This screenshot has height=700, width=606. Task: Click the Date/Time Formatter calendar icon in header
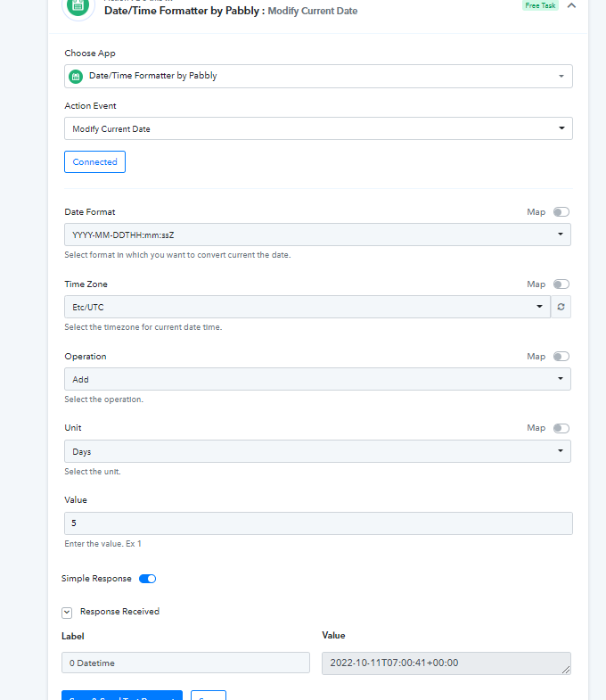pos(78,6)
